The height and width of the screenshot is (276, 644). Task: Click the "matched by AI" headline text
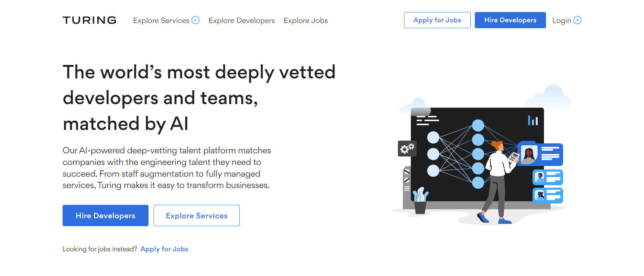pos(125,124)
